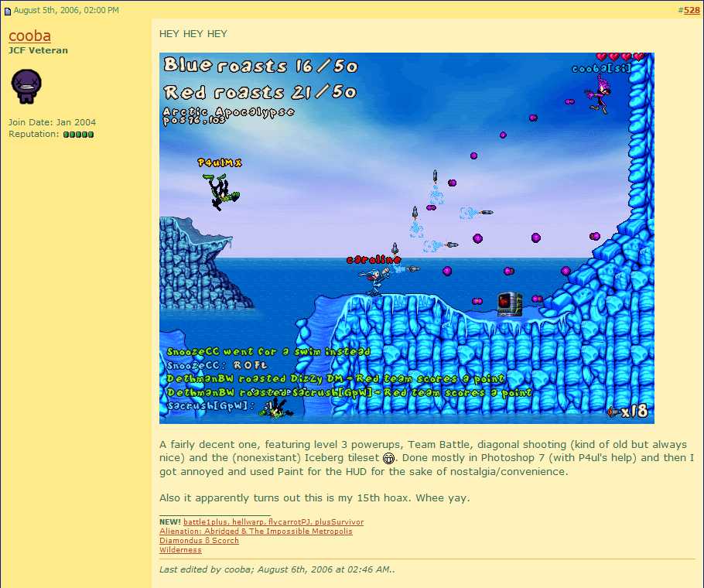The width and height of the screenshot is (704, 588).
Task: Click 'Join Date: Jan 2004' text
Action: [52, 122]
